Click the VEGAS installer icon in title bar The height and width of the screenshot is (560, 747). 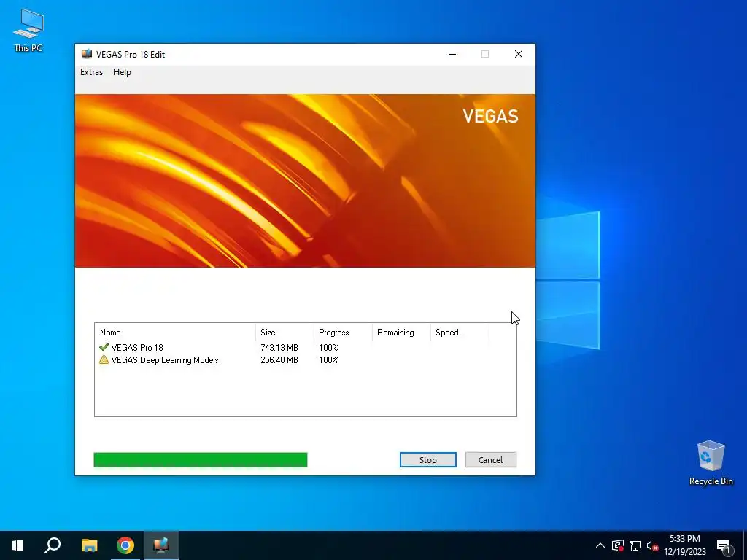[87, 54]
